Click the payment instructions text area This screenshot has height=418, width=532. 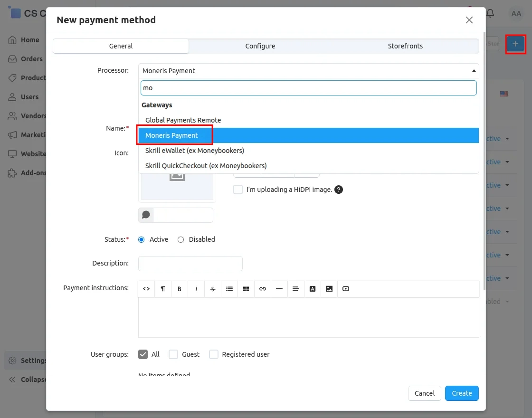[308, 318]
